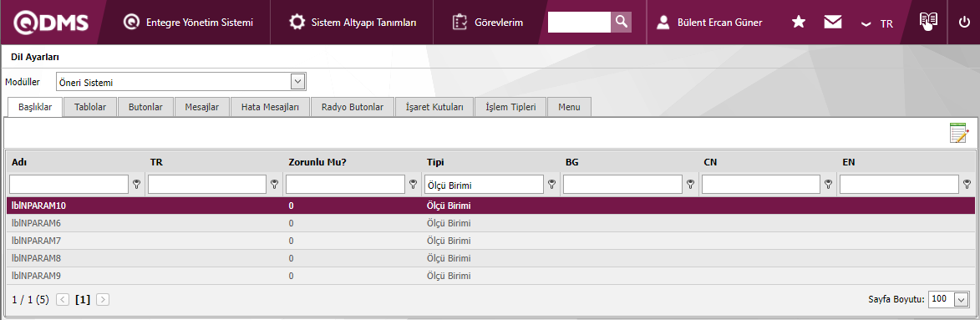Screen dimensions: 980x320
Task: Open Sistem Altyapı Tanımları menu
Action: pyautogui.click(x=353, y=23)
